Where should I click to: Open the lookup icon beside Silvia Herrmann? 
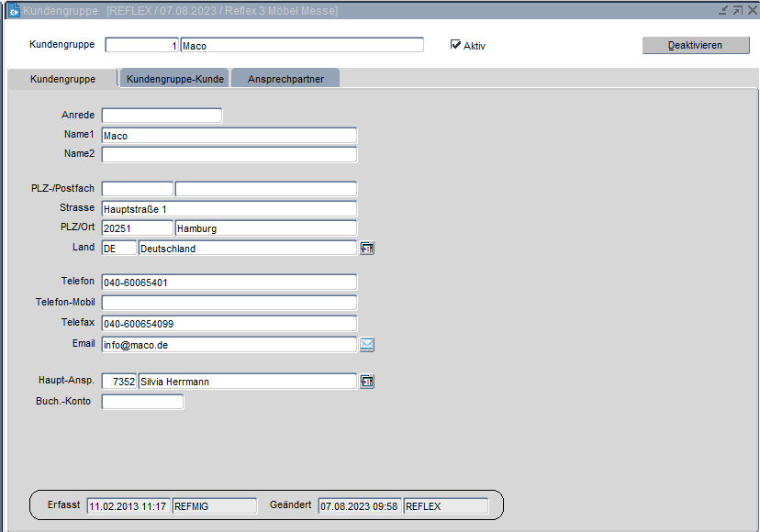pyautogui.click(x=367, y=382)
